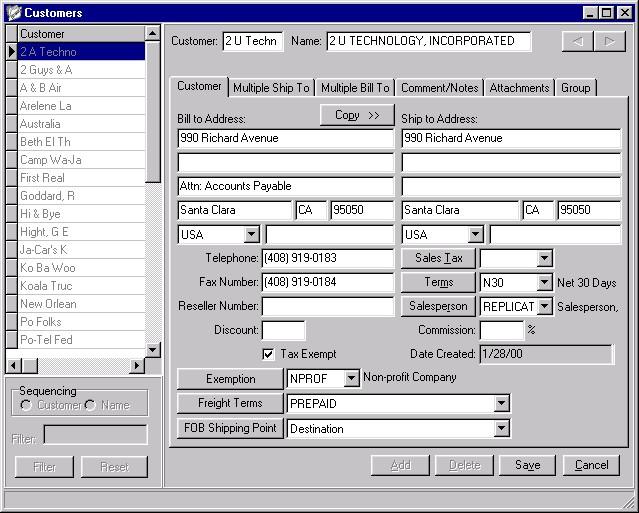Click customer list scroll up arrow
Screen dimensions: 639x513
click(x=153, y=33)
